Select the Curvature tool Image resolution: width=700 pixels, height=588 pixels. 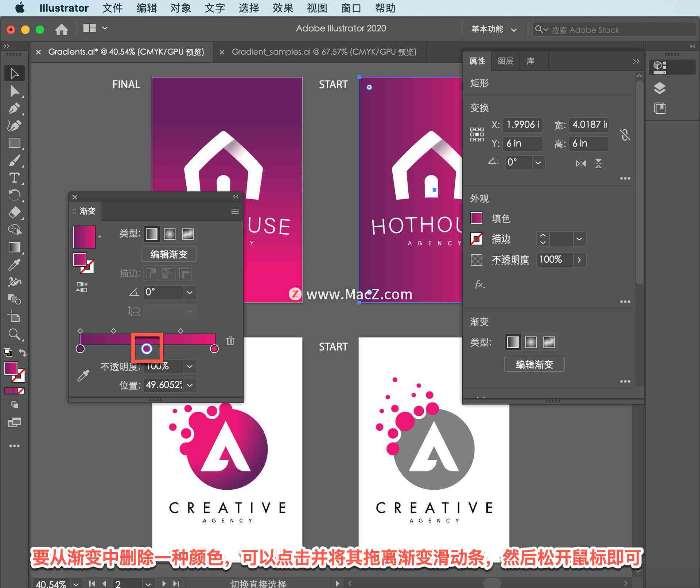pyautogui.click(x=15, y=126)
